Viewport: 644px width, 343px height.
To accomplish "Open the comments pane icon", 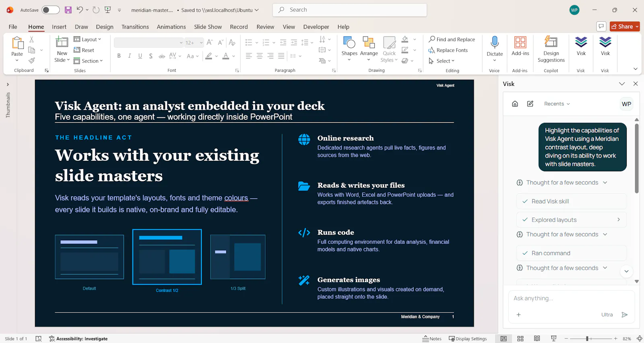I will coord(601,27).
